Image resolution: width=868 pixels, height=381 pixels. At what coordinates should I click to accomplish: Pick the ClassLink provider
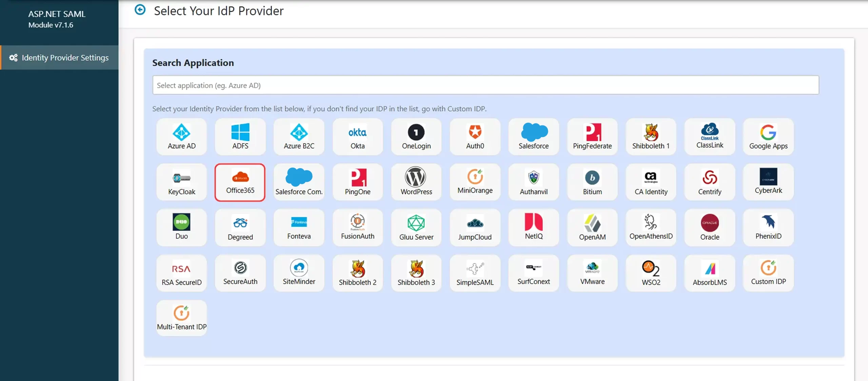tap(709, 137)
